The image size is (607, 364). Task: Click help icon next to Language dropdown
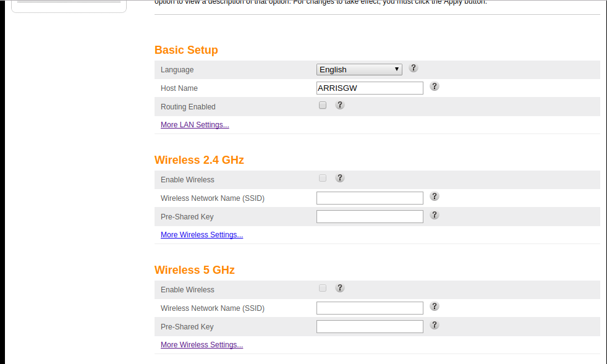pyautogui.click(x=414, y=68)
